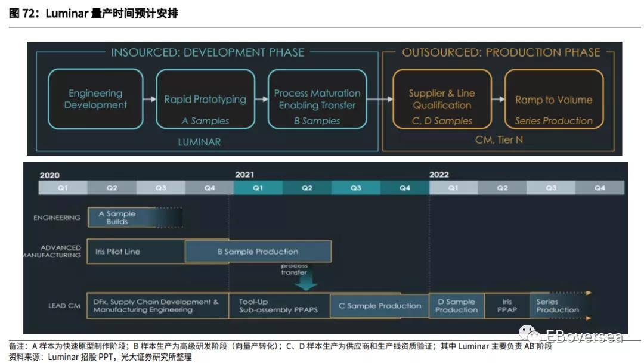The height and width of the screenshot is (363, 644).
Task: Click the Q2 cell under 2021
Action: click(x=307, y=188)
